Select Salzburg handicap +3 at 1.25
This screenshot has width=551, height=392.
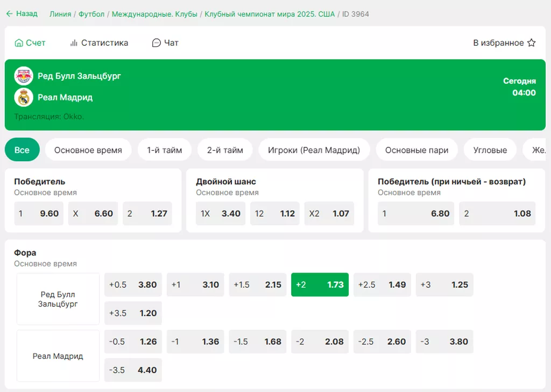click(x=444, y=284)
